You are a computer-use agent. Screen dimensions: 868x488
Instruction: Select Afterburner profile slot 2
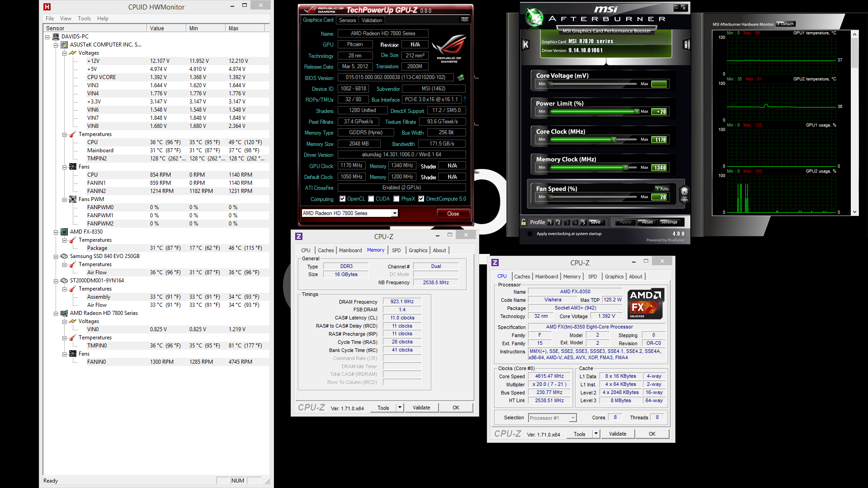coord(559,222)
